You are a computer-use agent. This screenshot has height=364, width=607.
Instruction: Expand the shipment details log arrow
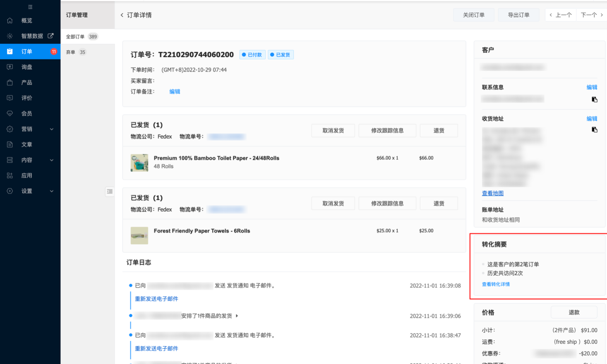[237, 316]
